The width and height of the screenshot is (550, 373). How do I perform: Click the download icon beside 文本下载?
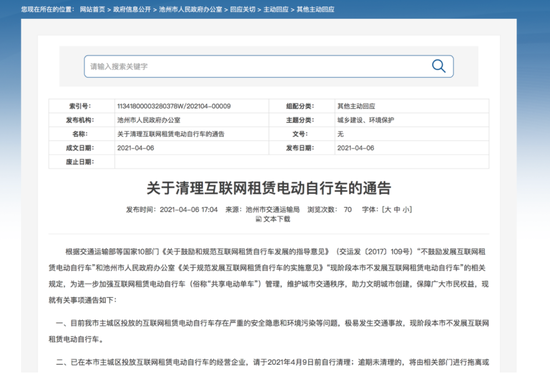coord(259,219)
